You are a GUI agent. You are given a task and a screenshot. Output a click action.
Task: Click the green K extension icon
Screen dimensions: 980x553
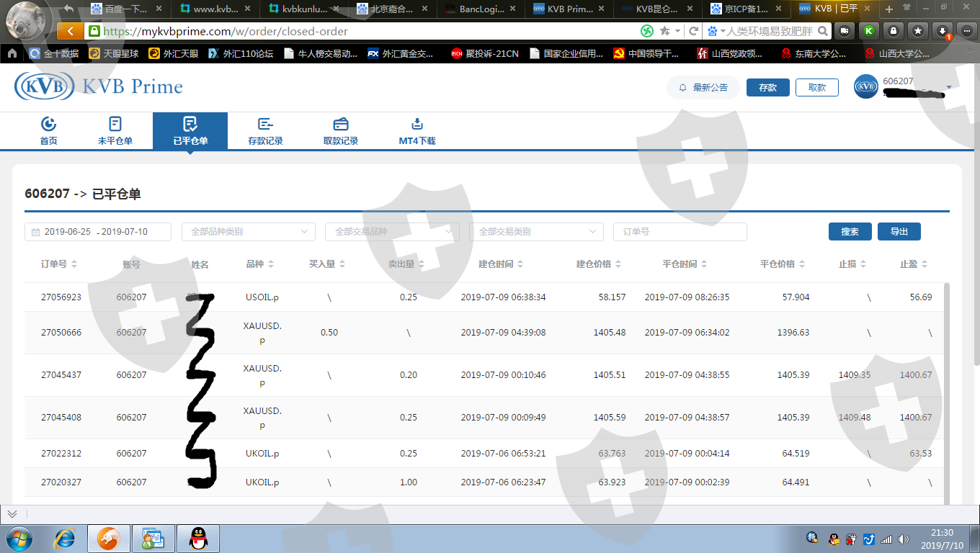click(x=869, y=31)
